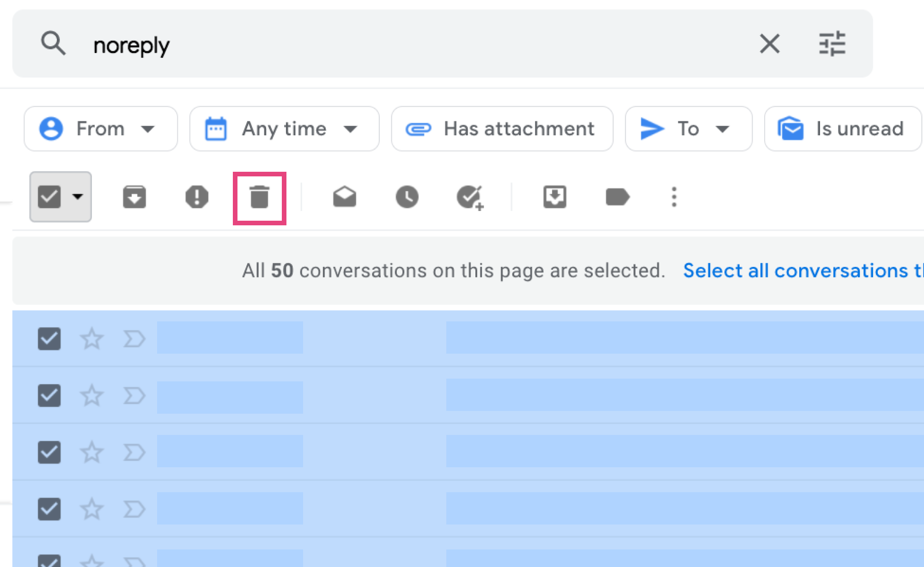Open the More three-dot menu
Screen dimensions: 924x567
click(674, 197)
